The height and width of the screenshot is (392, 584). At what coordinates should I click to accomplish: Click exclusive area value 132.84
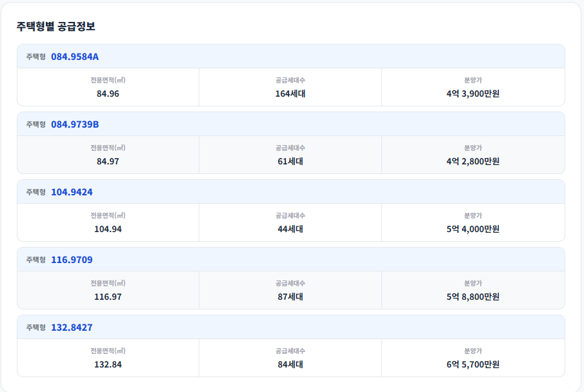point(108,365)
